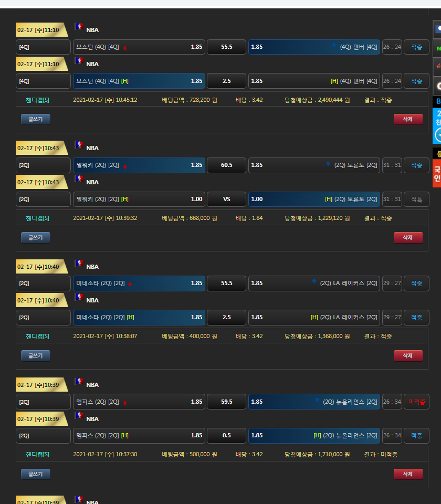Click the blue down arrow beside LA 레이커스 (2Q)
The image size is (441, 504).
click(x=314, y=282)
